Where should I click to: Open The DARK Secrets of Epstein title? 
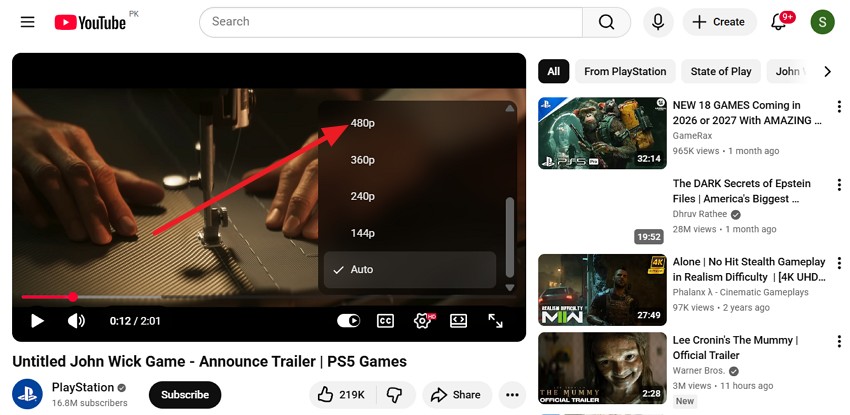point(742,191)
